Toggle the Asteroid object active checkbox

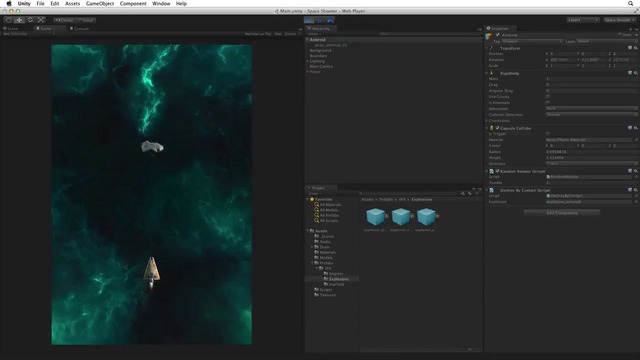tap(498, 35)
